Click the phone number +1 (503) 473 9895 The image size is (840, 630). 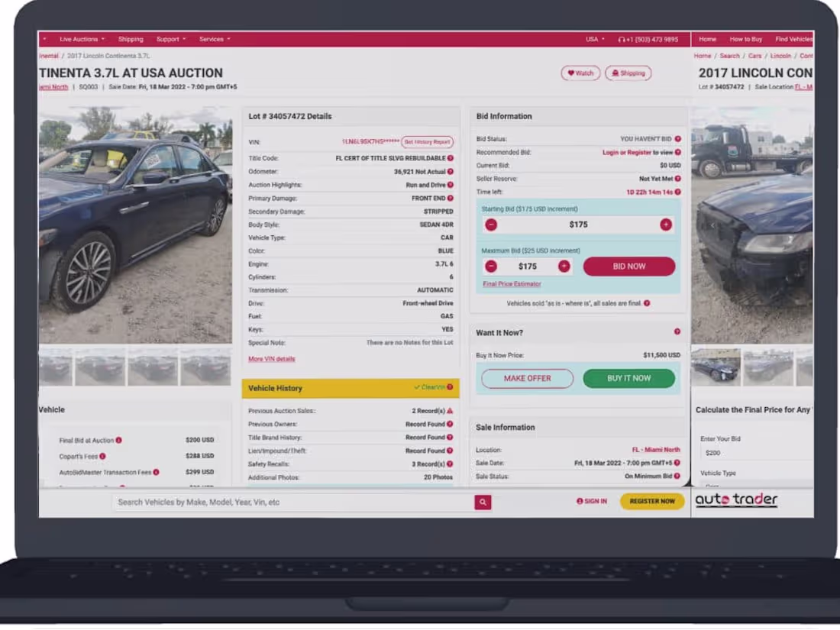pos(648,39)
